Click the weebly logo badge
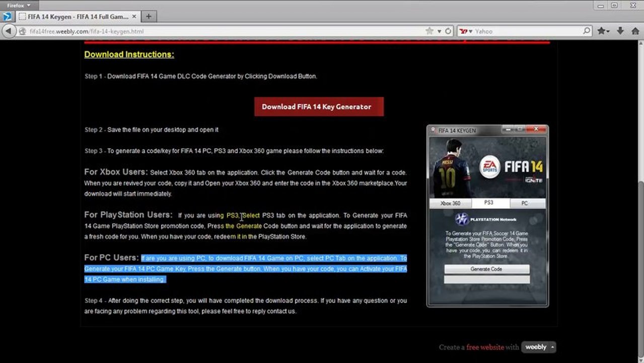Image resolution: width=644 pixels, height=363 pixels. point(536,347)
